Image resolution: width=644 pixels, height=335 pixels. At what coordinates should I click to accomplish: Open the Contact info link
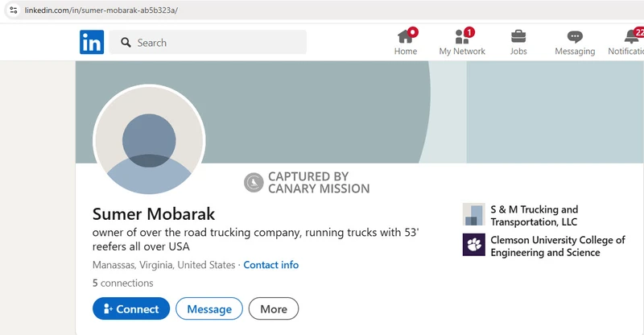[271, 265]
